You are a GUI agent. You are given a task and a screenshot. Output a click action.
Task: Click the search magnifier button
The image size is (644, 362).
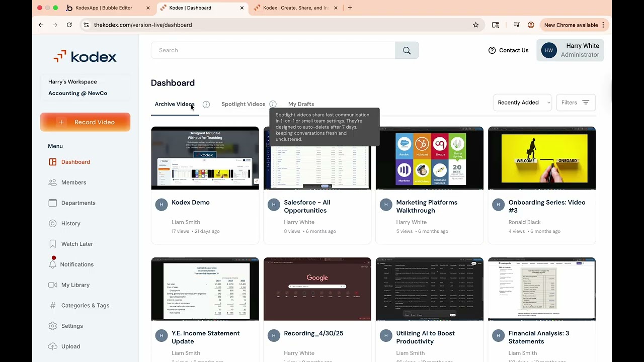coord(407,50)
